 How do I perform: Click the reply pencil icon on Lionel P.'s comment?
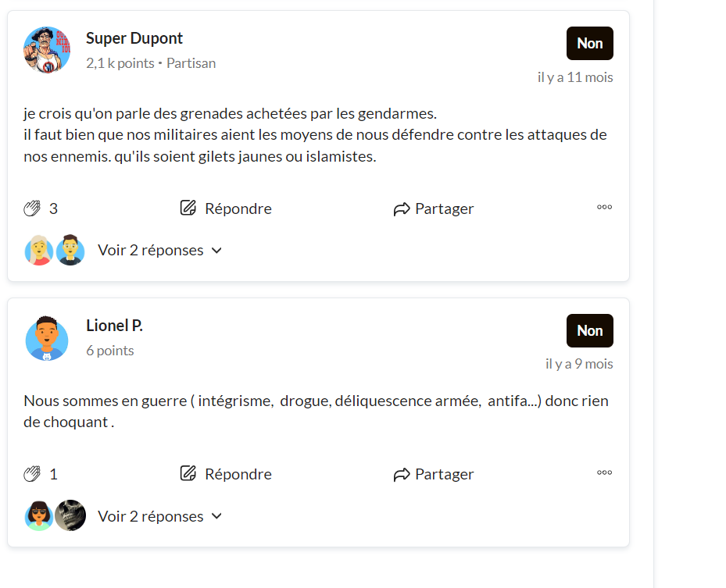point(188,473)
